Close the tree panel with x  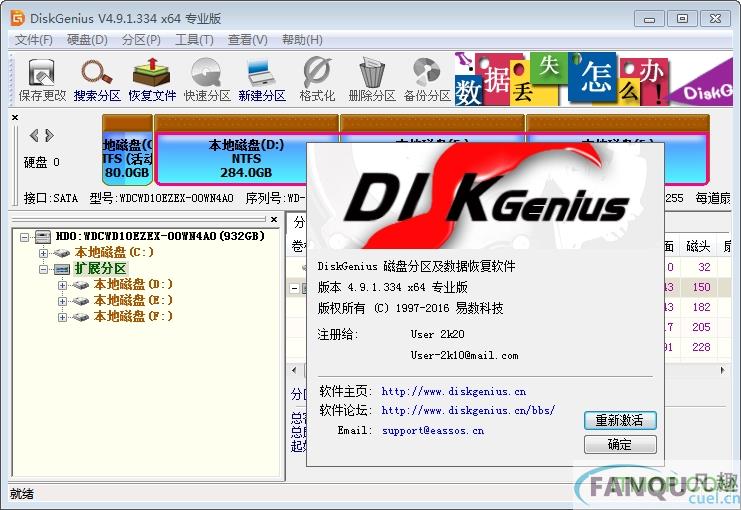click(x=274, y=219)
